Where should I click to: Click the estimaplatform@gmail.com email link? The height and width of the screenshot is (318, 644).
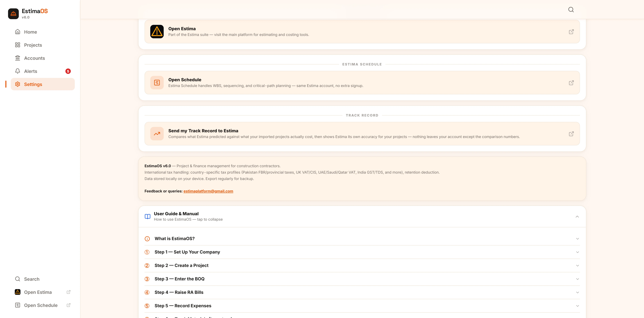208,191
